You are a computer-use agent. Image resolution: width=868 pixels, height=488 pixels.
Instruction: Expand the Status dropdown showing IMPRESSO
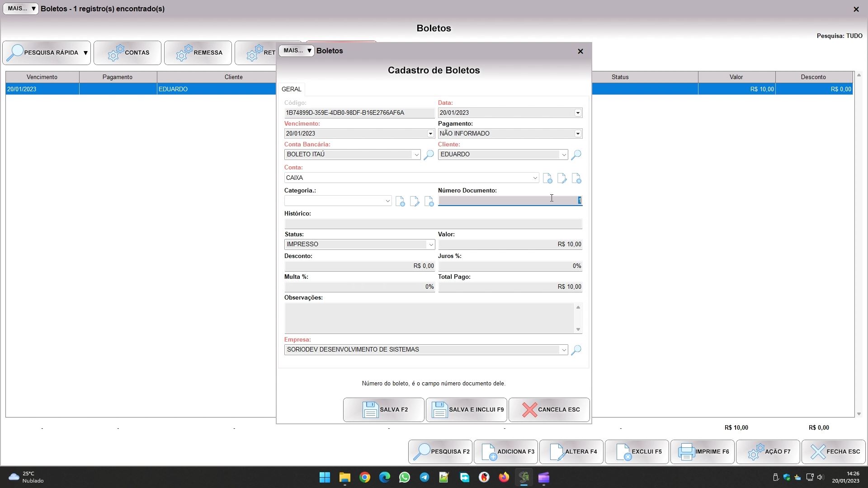pos(431,244)
